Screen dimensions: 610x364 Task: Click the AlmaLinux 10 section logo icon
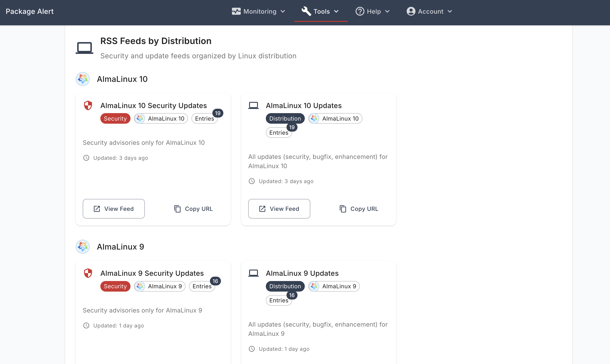click(x=83, y=79)
